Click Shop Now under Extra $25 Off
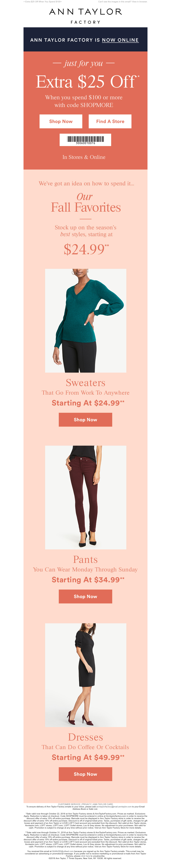 coord(61,121)
